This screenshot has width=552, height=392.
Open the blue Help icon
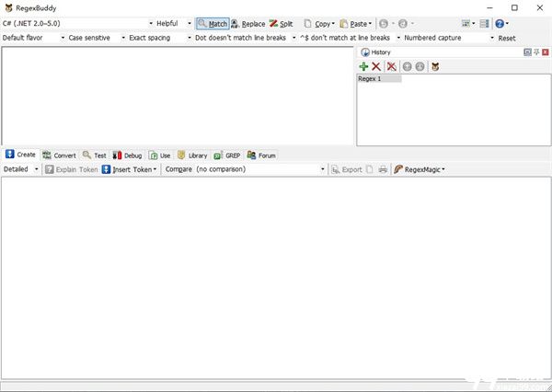(500, 24)
